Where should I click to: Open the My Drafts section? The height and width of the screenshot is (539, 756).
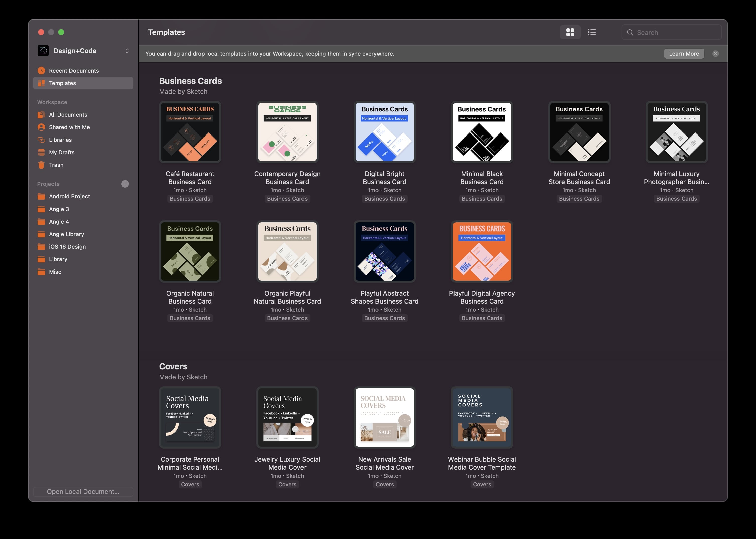pyautogui.click(x=62, y=152)
